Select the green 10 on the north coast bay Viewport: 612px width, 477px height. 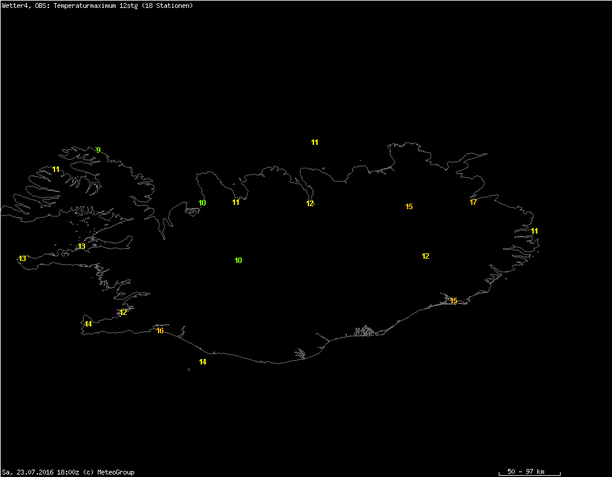pyautogui.click(x=202, y=203)
